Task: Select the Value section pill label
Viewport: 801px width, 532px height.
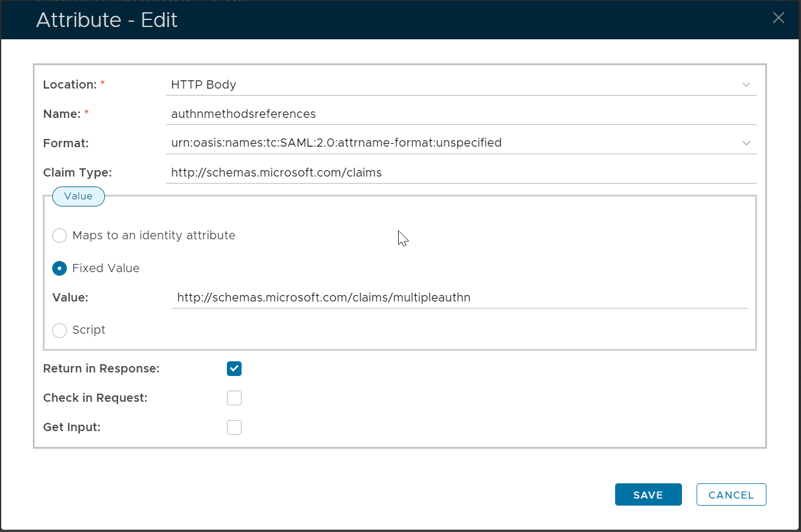Action: pyautogui.click(x=79, y=196)
